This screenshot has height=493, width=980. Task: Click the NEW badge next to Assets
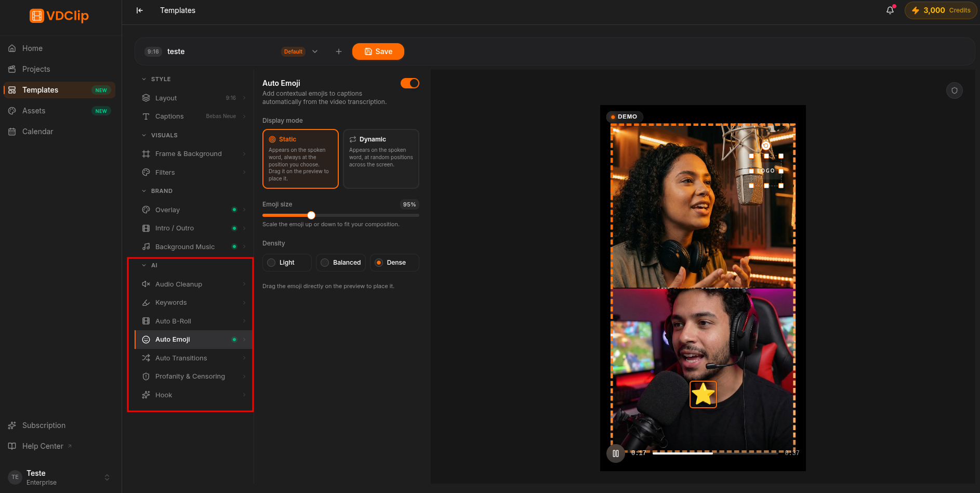click(x=101, y=111)
